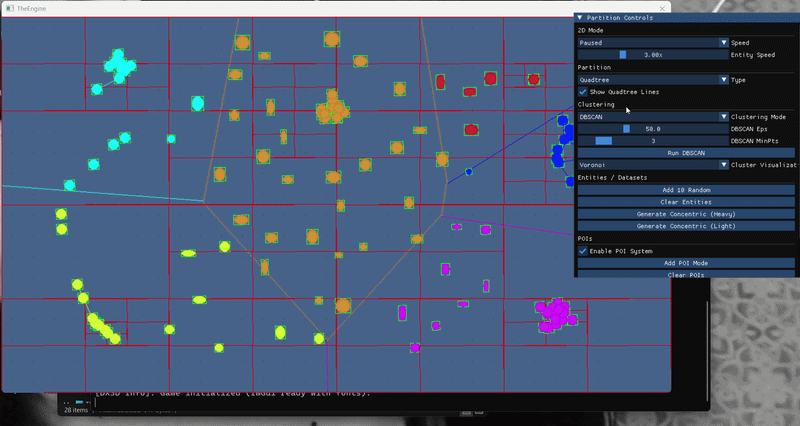Open the Quadtree partition Type dropdown
800x426 pixels.
pos(653,80)
